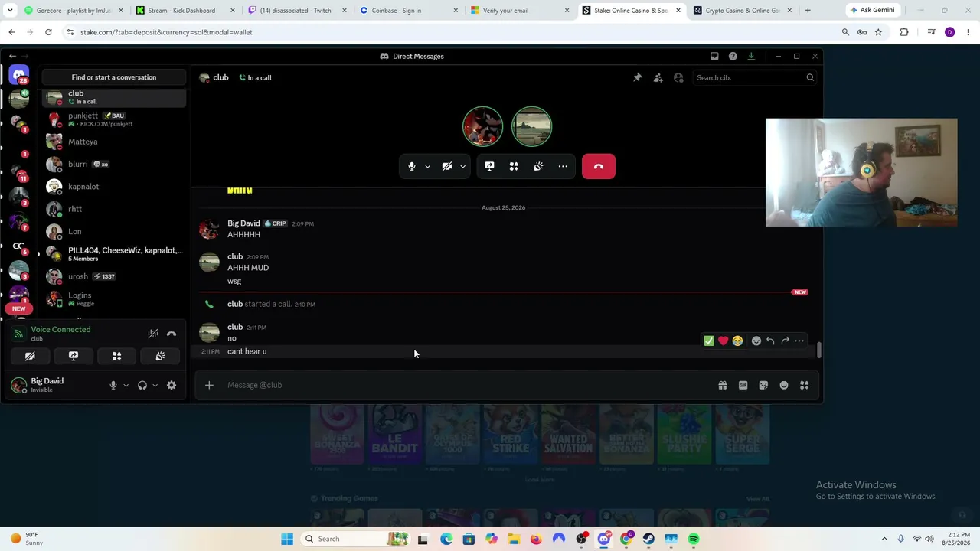Open attachment plus menu in message box

click(209, 385)
